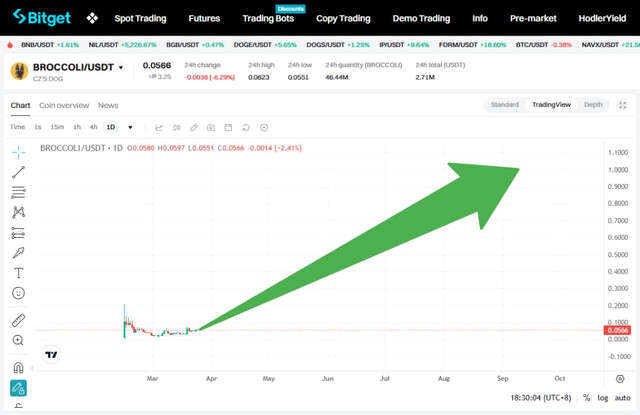Open BTC/USDT ticker link
Screen dimensions: 640x415
[x=544, y=45]
